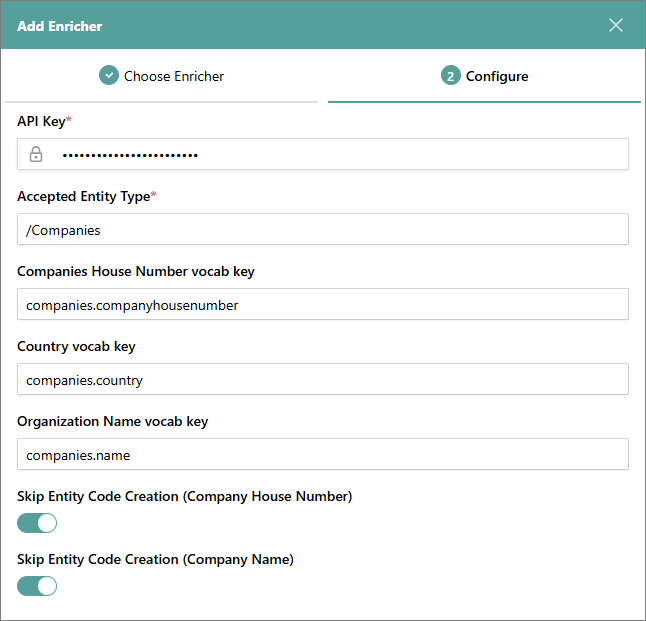Click the Skip Entity Code Creation (Company Name) label text
The height and width of the screenshot is (621, 646).
pyautogui.click(x=155, y=560)
